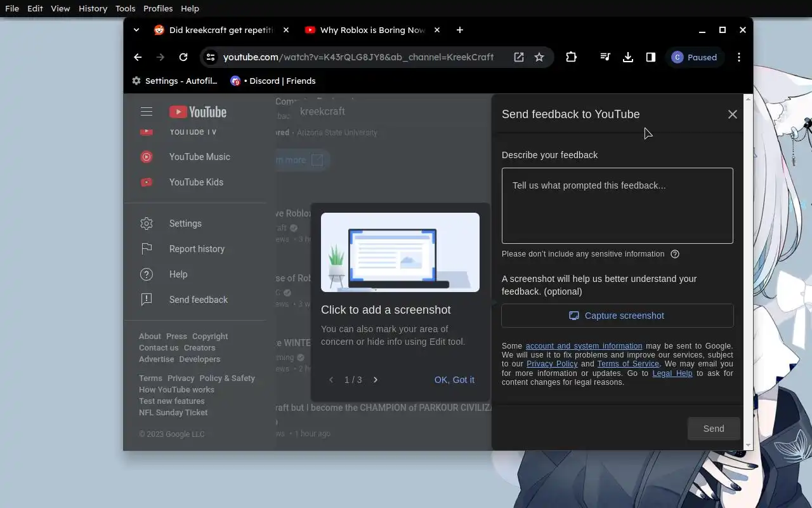The width and height of the screenshot is (812, 508).
Task: Open the account and system information link
Action: click(584, 346)
